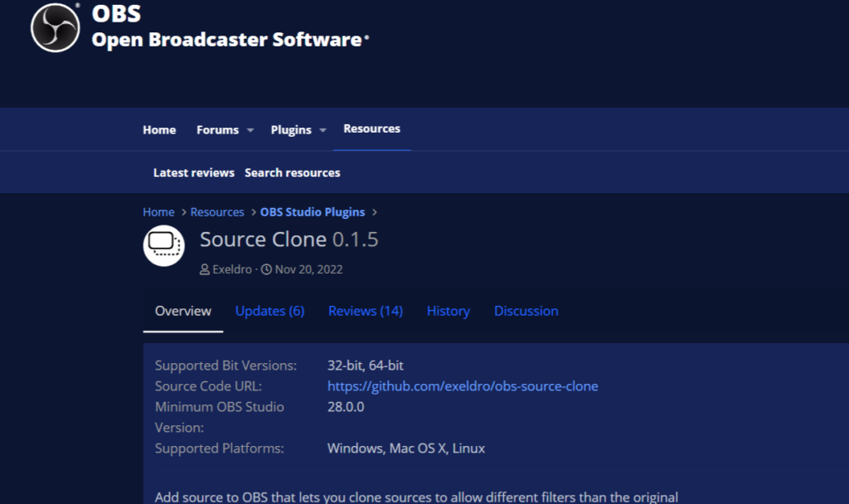This screenshot has width=849, height=504.
Task: Click the Nov 20, 2022 date
Action: [308, 269]
